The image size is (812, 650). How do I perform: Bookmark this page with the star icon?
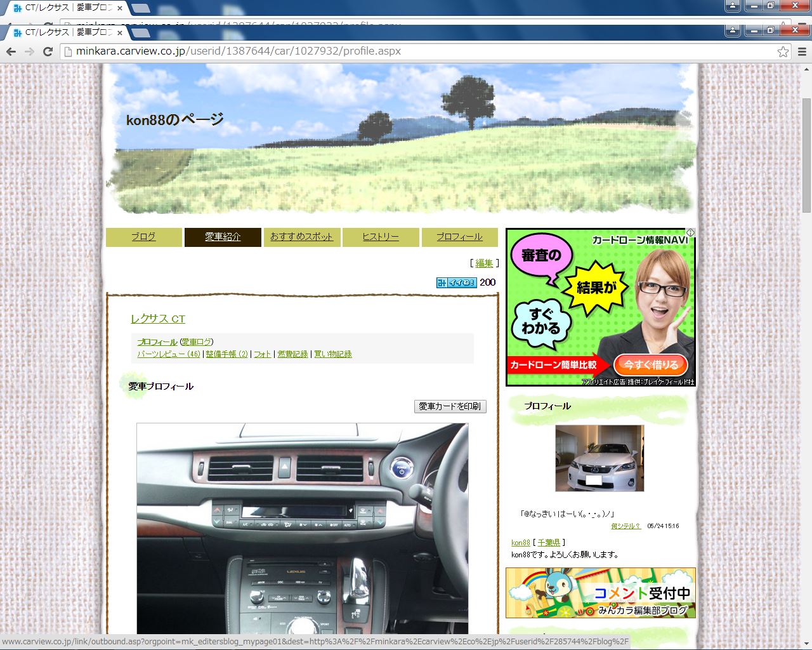pos(783,51)
